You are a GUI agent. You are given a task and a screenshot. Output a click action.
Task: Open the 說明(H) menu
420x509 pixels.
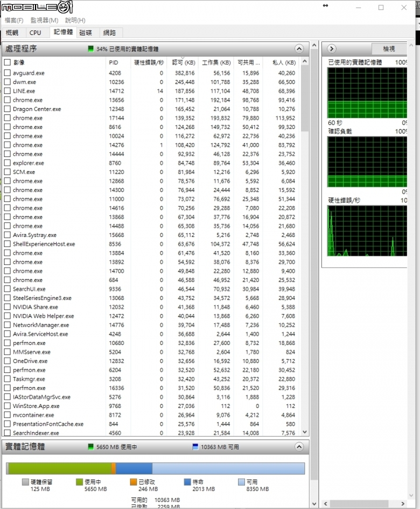point(75,20)
